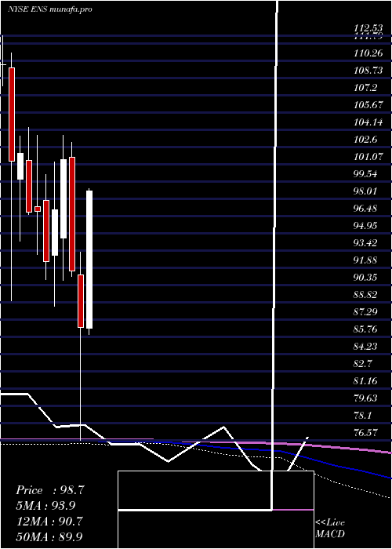This screenshot has width=392, height=549.
Task: Click the 110.26 price axis label
Action: coord(368,53)
